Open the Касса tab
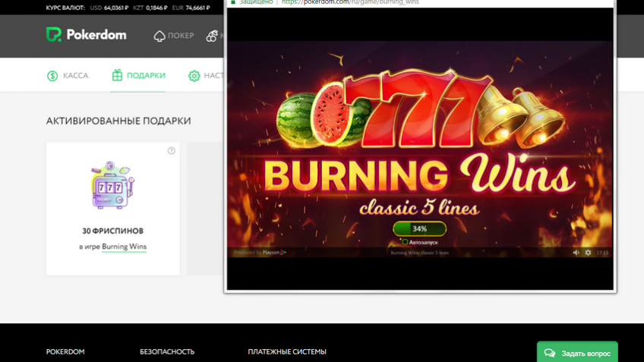 pyautogui.click(x=68, y=76)
